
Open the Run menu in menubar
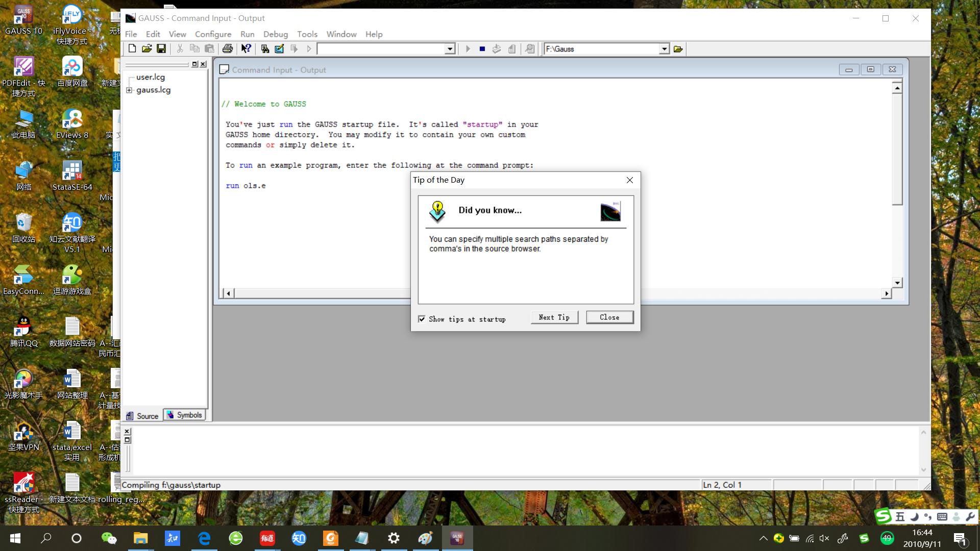pos(247,34)
